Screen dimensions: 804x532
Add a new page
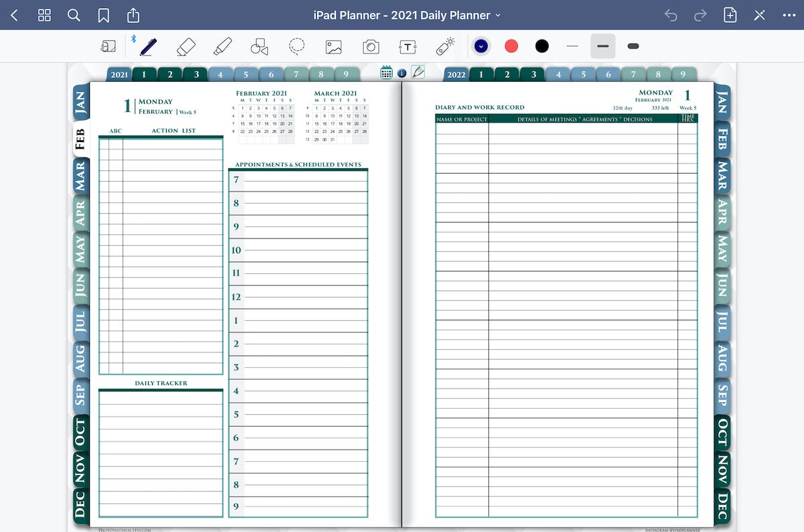click(x=730, y=15)
